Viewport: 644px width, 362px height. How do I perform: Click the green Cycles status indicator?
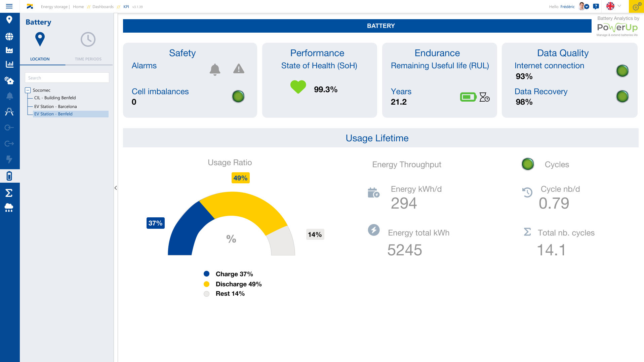(527, 164)
